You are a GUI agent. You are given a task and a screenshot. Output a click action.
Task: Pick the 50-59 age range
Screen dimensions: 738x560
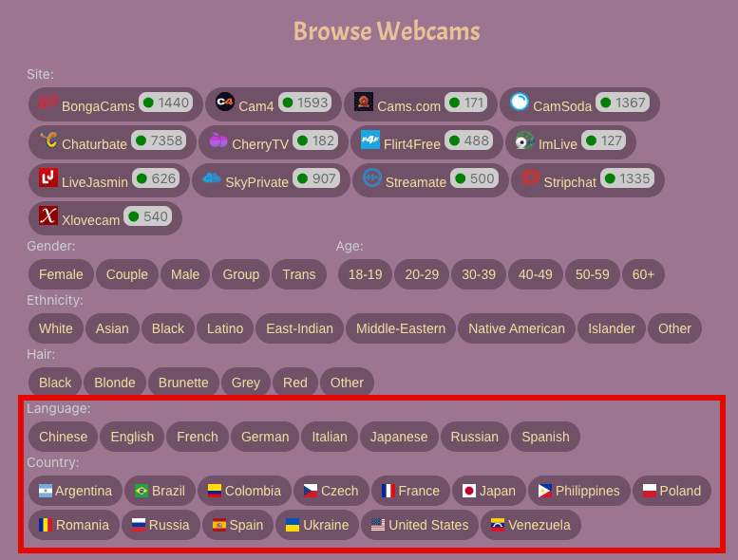[x=592, y=274]
